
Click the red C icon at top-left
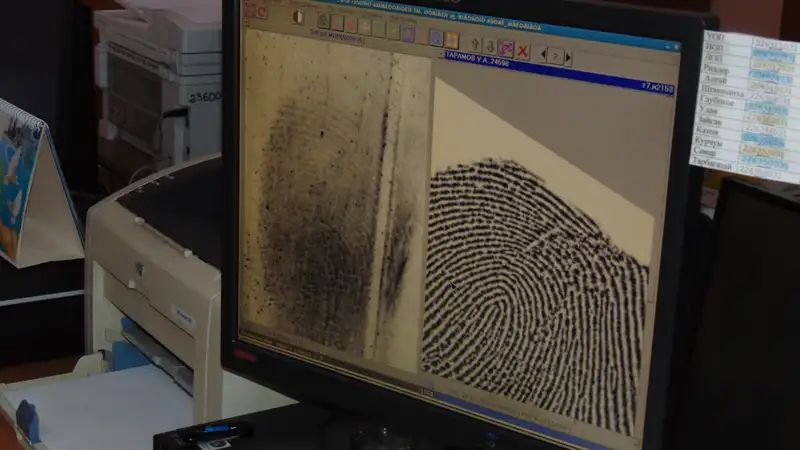tap(261, 12)
